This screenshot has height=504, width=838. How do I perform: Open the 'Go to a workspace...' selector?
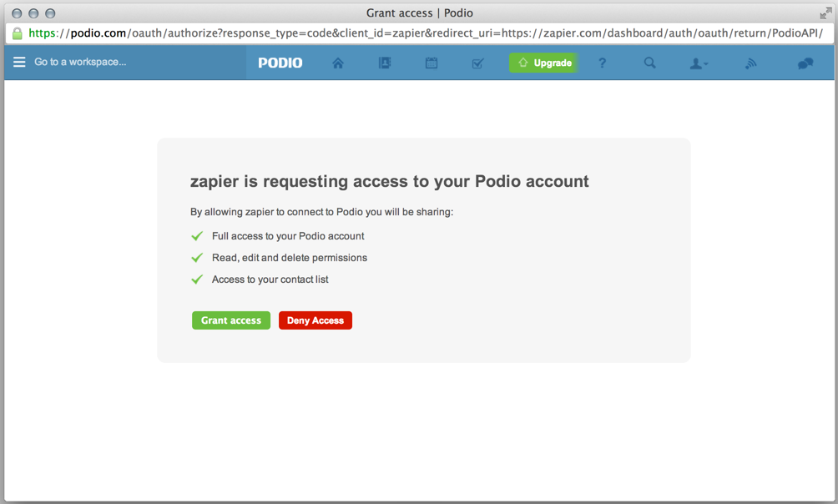click(x=80, y=62)
